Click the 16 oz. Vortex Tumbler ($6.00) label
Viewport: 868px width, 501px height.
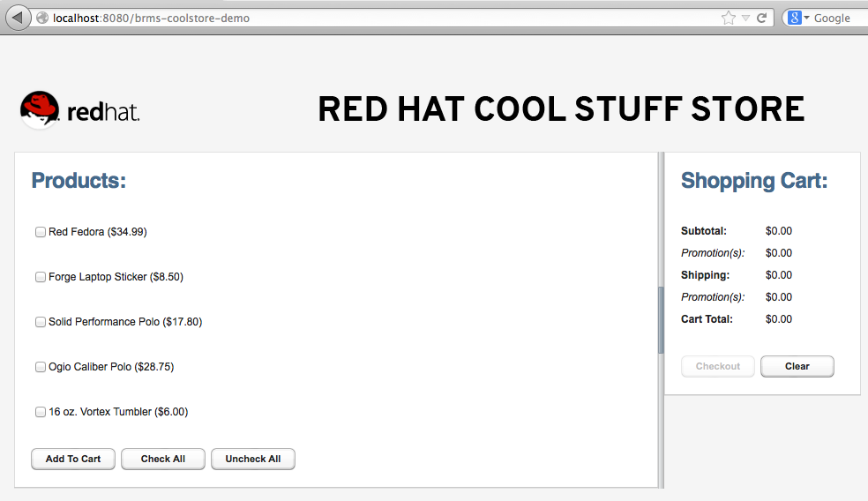(x=118, y=412)
